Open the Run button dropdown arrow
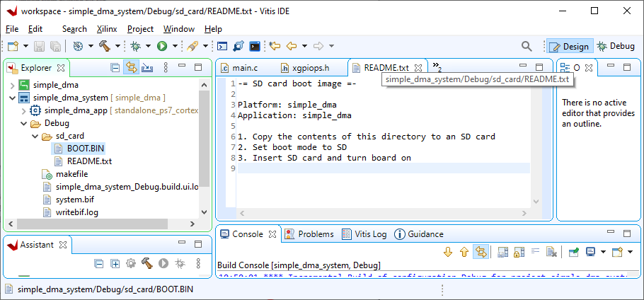This screenshot has height=300, width=644. 175,47
